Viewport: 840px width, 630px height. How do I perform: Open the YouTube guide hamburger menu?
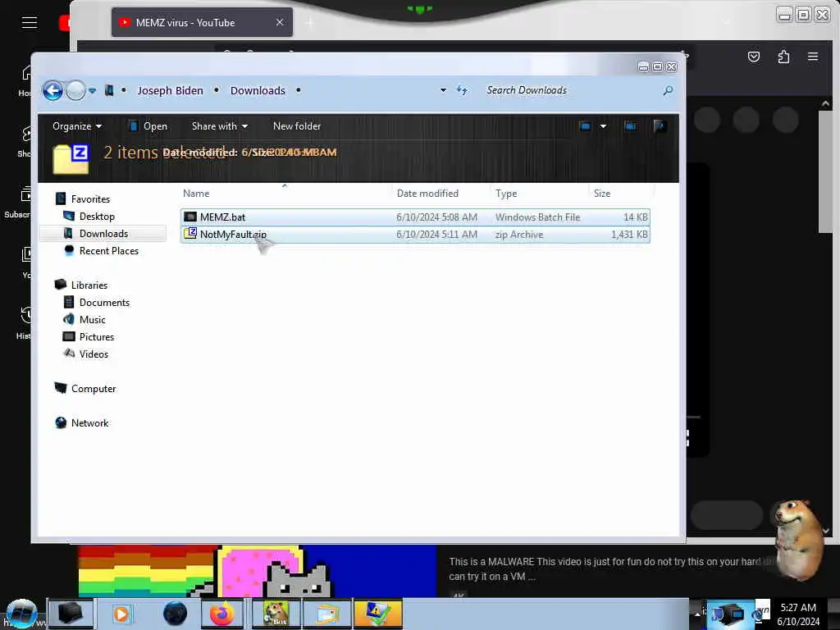(x=29, y=22)
